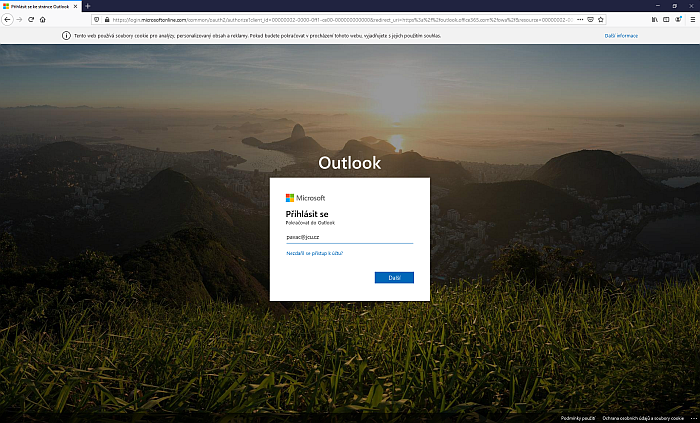
Task: Save page to Pocket
Action: (x=590, y=20)
